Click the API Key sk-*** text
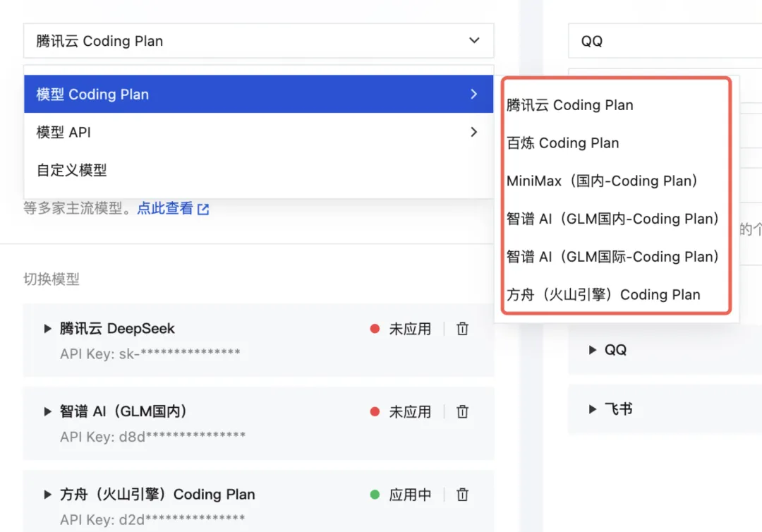The image size is (762, 532). coord(150,353)
